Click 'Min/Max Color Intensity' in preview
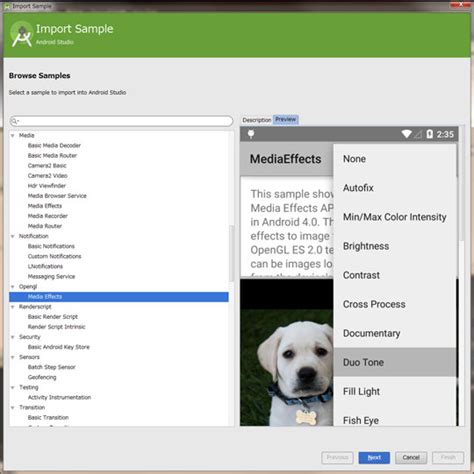This screenshot has height=474, width=474. click(395, 217)
